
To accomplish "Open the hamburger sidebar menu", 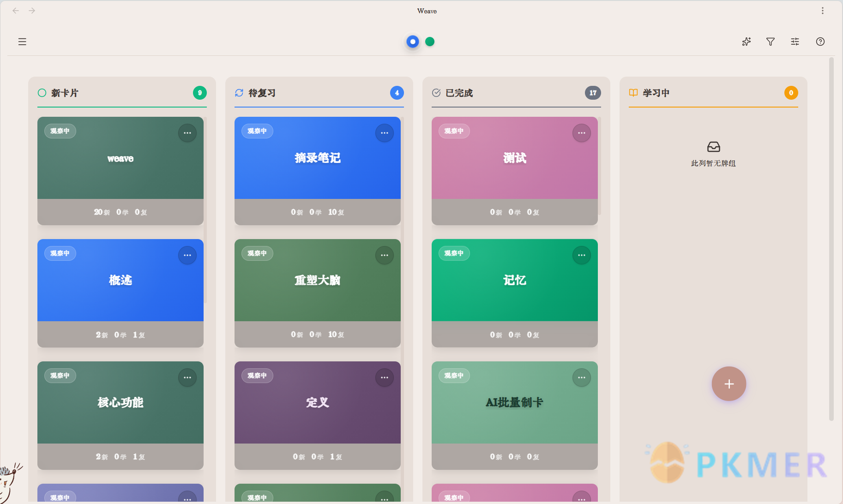I will tap(22, 42).
